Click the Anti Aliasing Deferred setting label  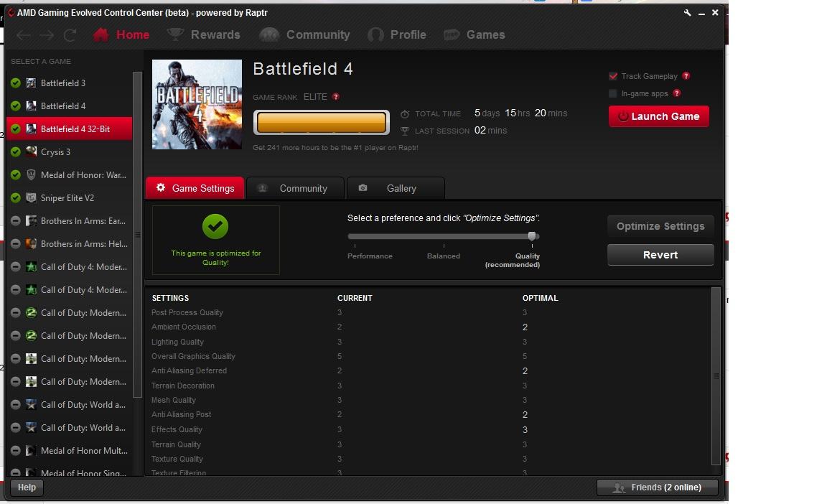tap(189, 370)
